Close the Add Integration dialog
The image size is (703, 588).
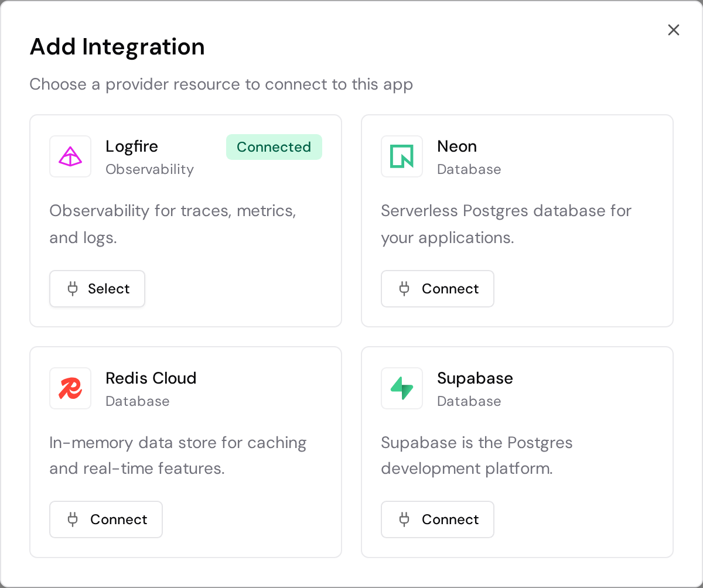tap(674, 30)
